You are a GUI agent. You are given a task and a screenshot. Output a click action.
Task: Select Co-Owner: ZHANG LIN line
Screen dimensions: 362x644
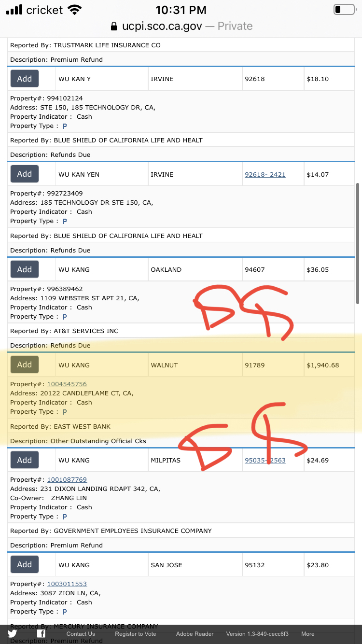point(49,498)
